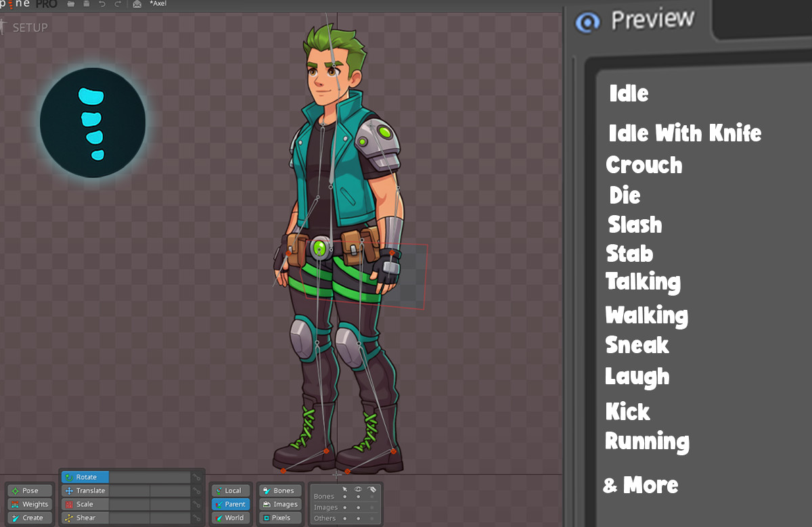Screen dimensions: 812x527
Task: Click the Create button
Action: (29, 518)
